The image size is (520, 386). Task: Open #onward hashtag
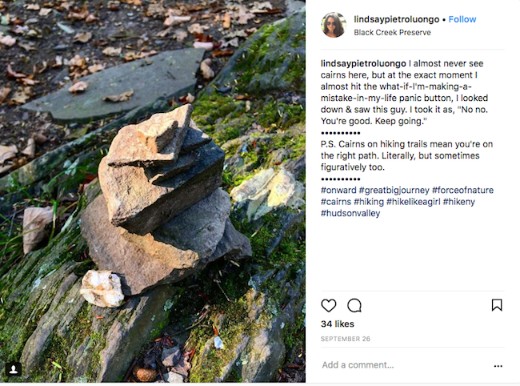338,190
